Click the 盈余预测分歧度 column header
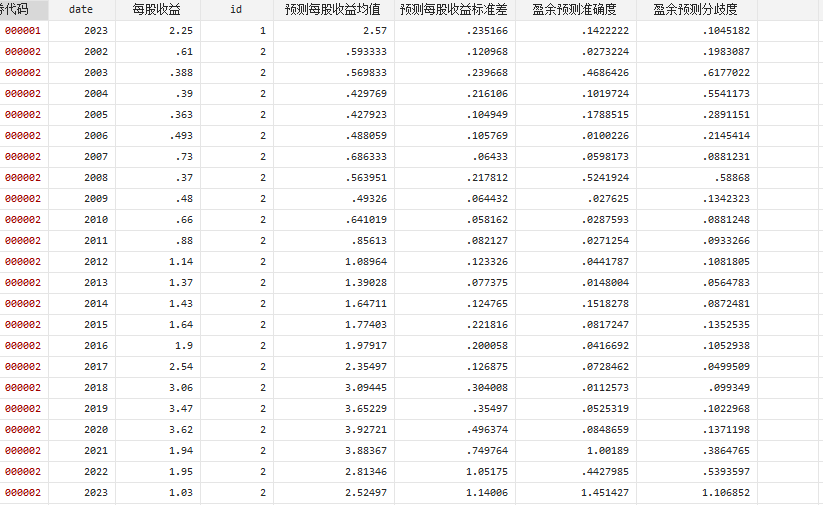The image size is (823, 505). pos(696,9)
